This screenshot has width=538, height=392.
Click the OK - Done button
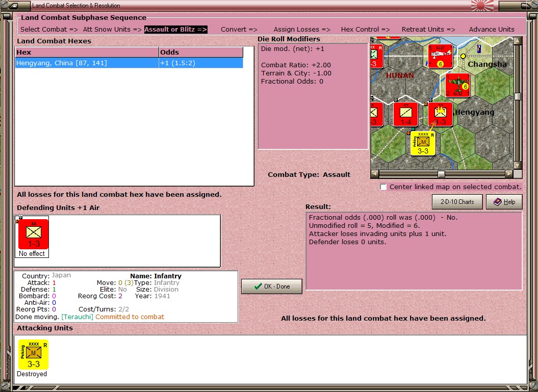(272, 286)
